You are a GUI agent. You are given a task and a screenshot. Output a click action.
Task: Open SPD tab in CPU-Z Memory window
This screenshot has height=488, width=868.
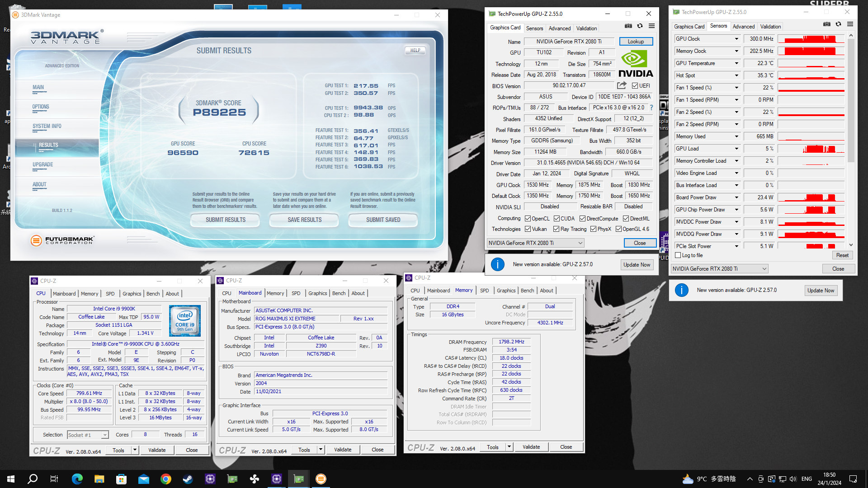tap(485, 291)
